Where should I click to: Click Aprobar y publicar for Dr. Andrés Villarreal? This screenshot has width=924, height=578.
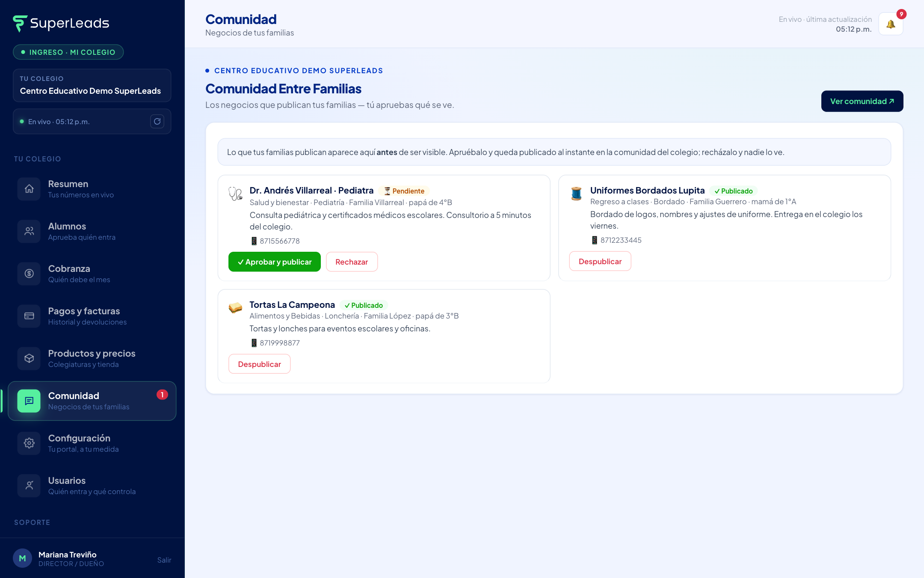pos(275,262)
